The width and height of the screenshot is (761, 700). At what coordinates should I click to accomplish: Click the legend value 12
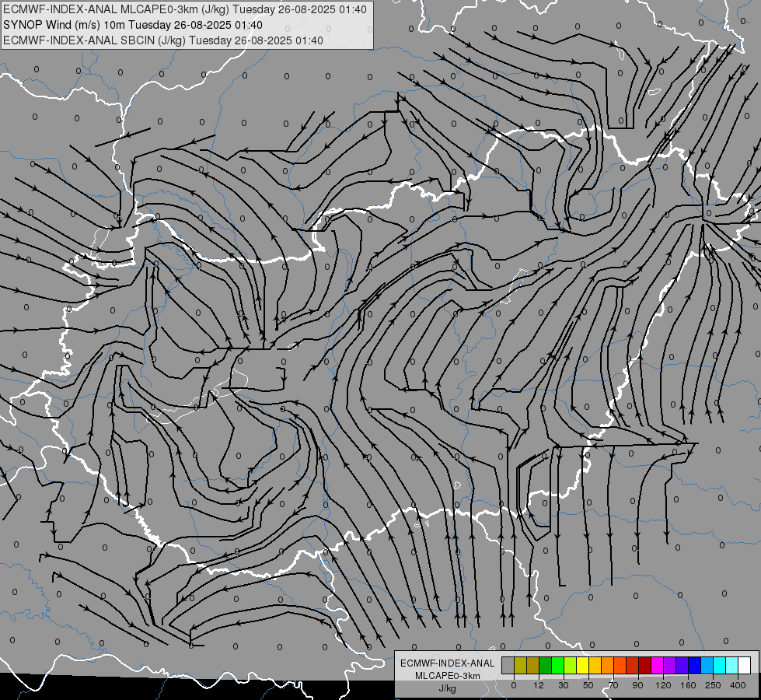(538, 685)
